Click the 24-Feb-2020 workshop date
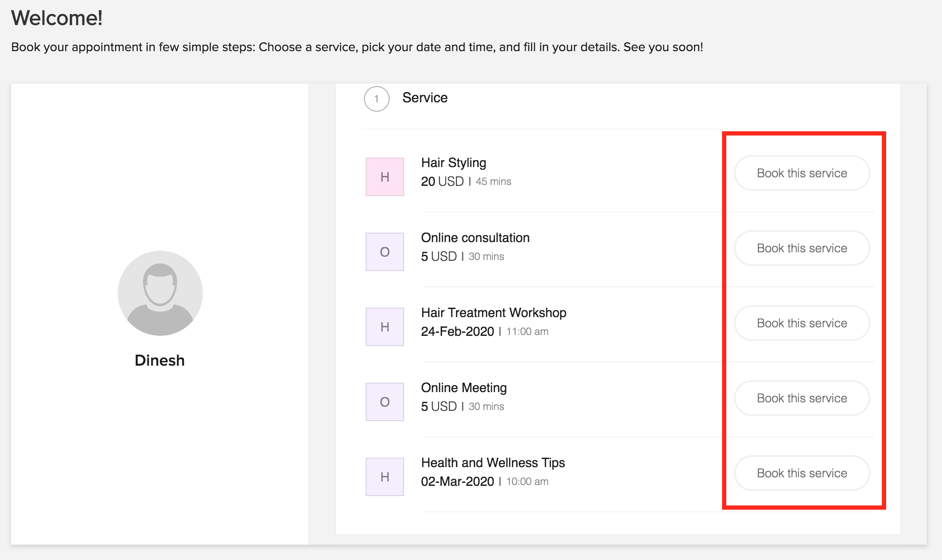The image size is (942, 560). point(457,332)
